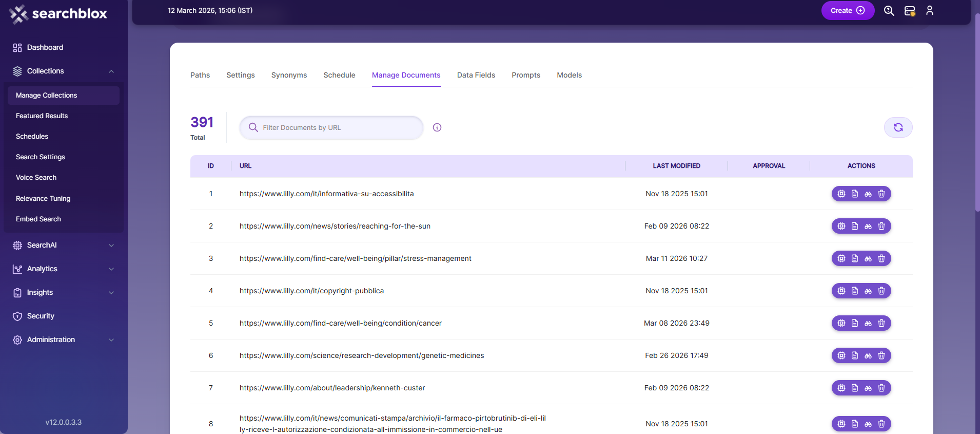The width and height of the screenshot is (980, 434).
Task: Click the LAST MODIFIED column header
Action: pyautogui.click(x=676, y=166)
